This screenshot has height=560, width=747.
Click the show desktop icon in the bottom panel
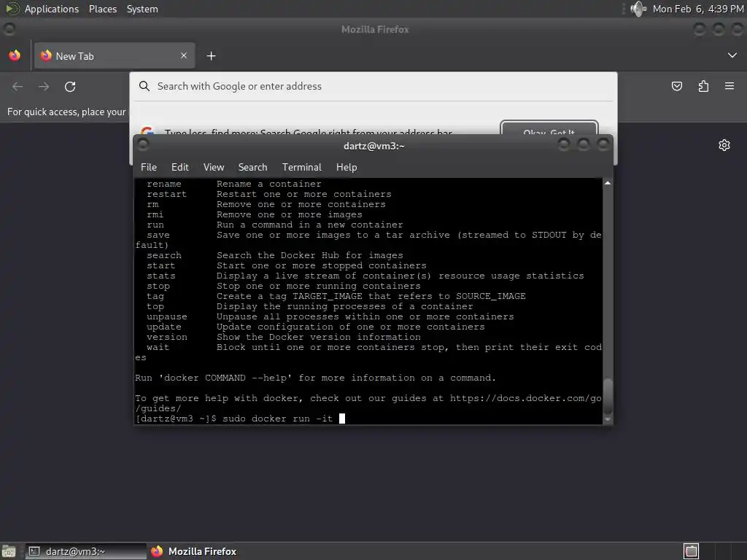[9, 551]
